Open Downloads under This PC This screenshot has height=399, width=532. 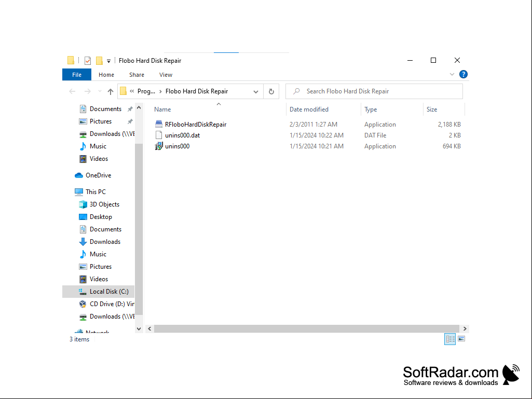click(105, 242)
